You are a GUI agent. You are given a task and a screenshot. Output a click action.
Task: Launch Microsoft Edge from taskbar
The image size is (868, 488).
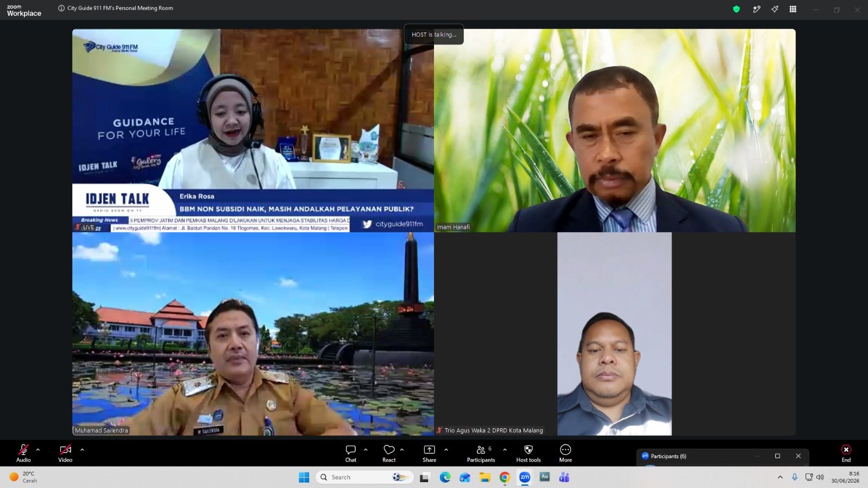click(445, 477)
